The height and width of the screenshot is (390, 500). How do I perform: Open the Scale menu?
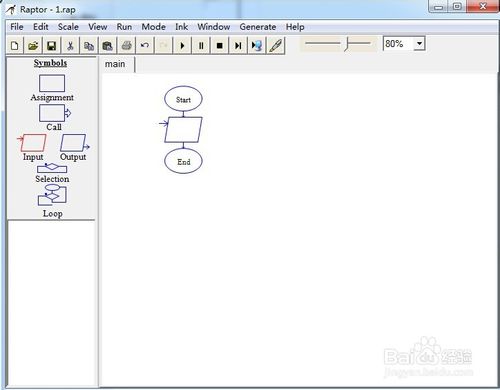point(68,27)
